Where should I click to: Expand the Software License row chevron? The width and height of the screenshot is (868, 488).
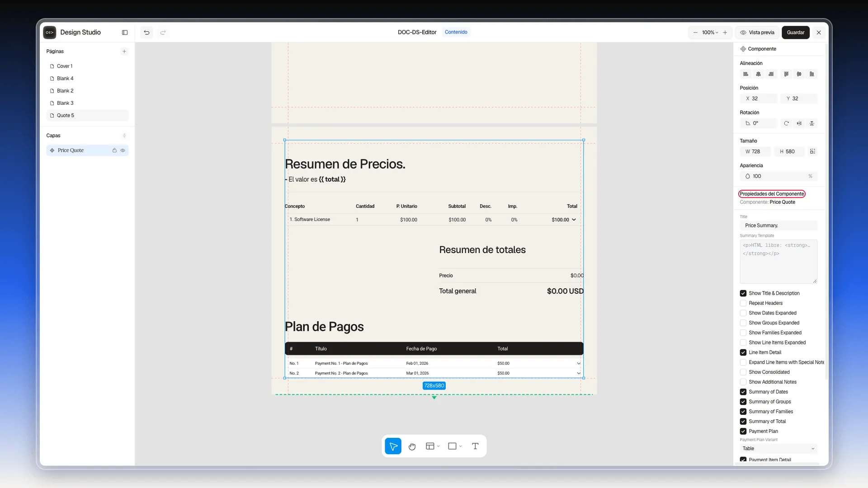pos(574,220)
